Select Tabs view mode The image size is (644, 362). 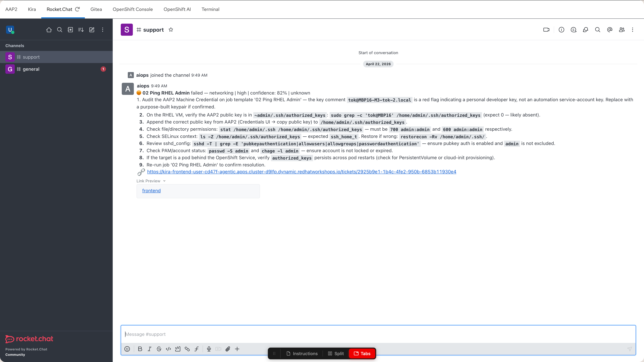(362, 353)
